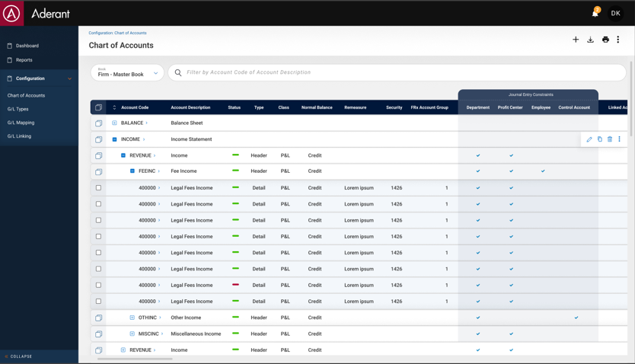
Task: Collapse the FEEINC tree node
Action: pos(132,171)
